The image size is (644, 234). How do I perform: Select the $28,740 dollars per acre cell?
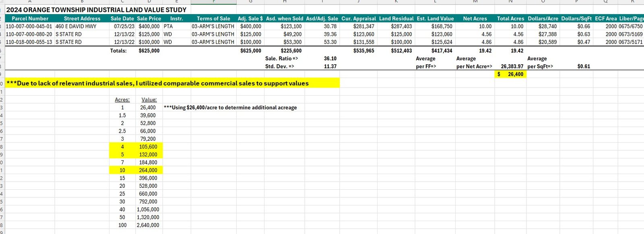coord(547,26)
